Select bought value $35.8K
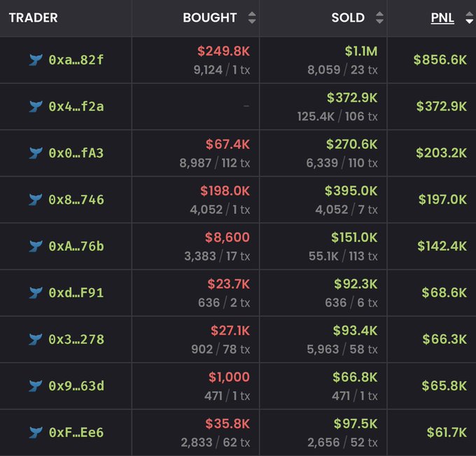 [x=227, y=424]
